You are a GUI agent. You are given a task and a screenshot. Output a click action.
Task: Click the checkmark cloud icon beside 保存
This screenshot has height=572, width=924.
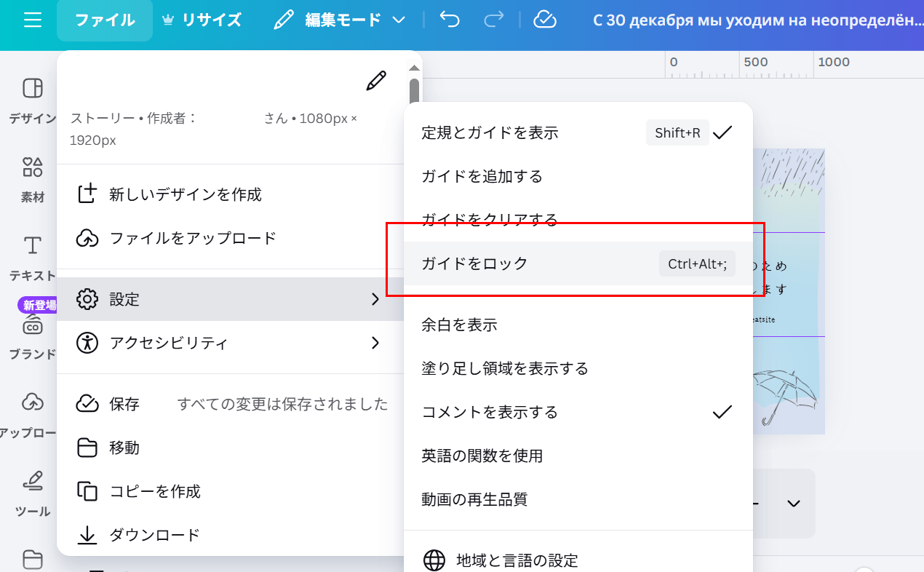(x=87, y=404)
